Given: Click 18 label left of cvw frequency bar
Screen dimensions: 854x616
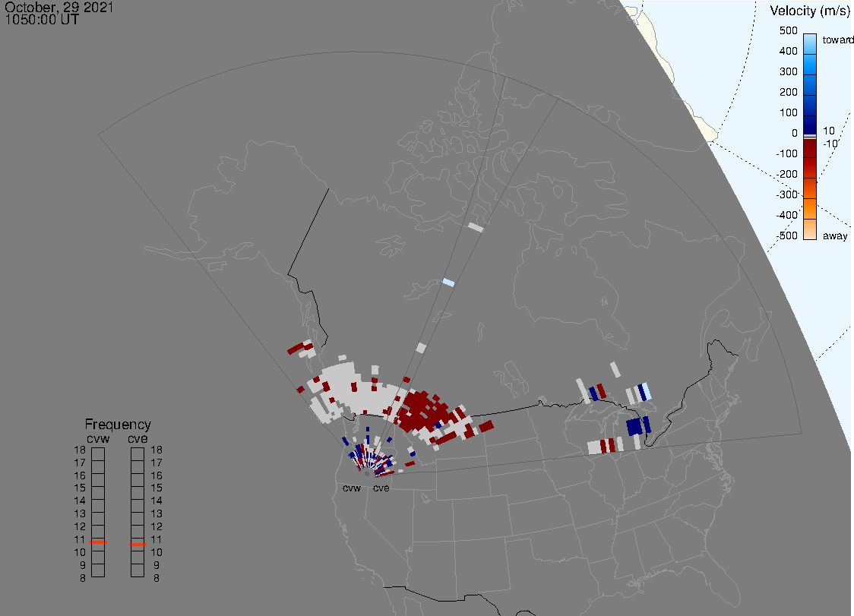Looking at the screenshot, I should pos(80,450).
